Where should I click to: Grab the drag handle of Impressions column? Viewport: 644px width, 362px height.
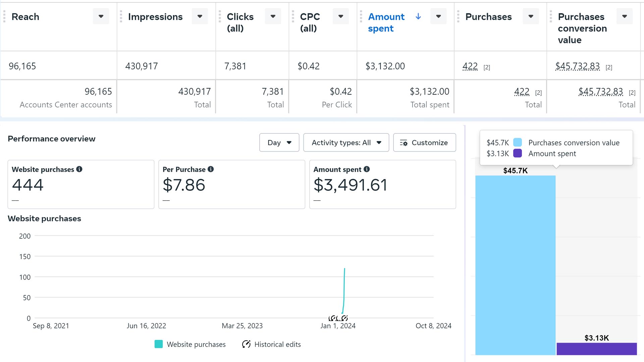click(x=121, y=16)
